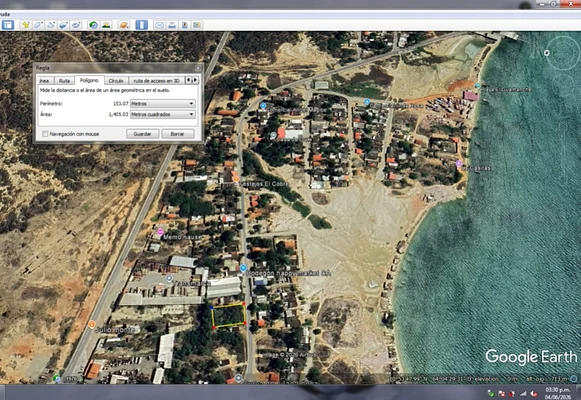
Task: Click the Print icon in toolbar
Action: [172, 25]
